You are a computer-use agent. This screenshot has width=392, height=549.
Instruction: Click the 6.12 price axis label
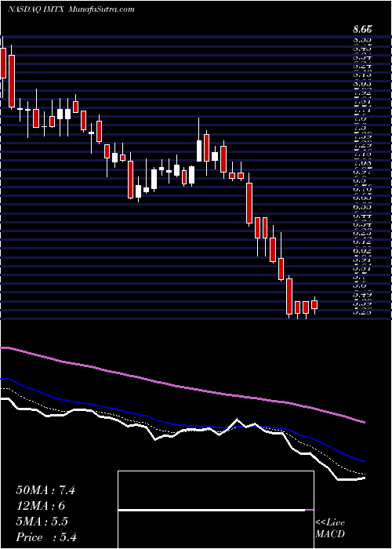coord(362,242)
